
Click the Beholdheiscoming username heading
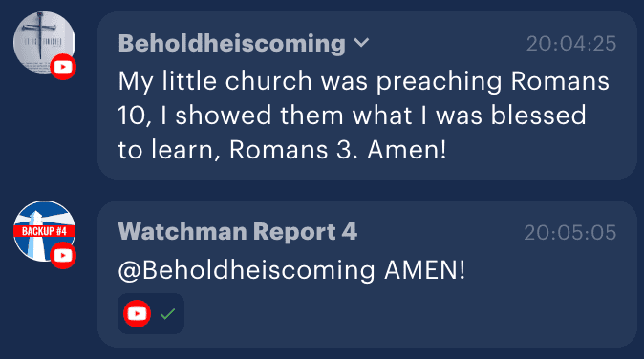pos(231,43)
